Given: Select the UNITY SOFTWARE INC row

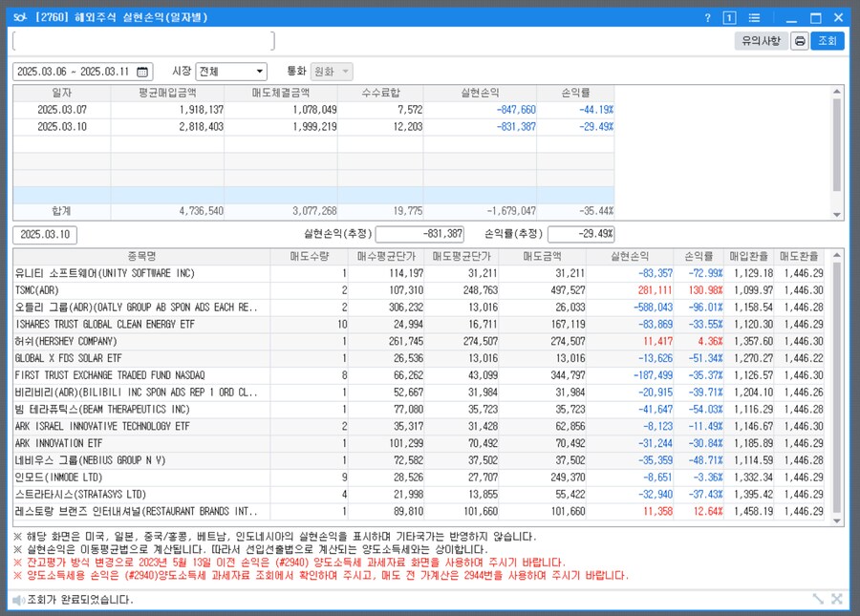Looking at the screenshot, I should [419, 273].
